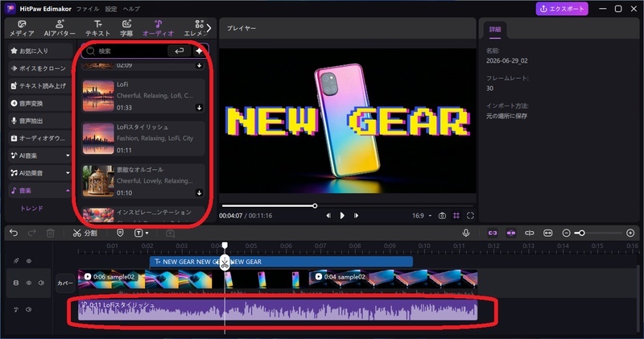The width and height of the screenshot is (644, 339).
Task: Open the ヘルプ help menu
Action: [x=131, y=9]
